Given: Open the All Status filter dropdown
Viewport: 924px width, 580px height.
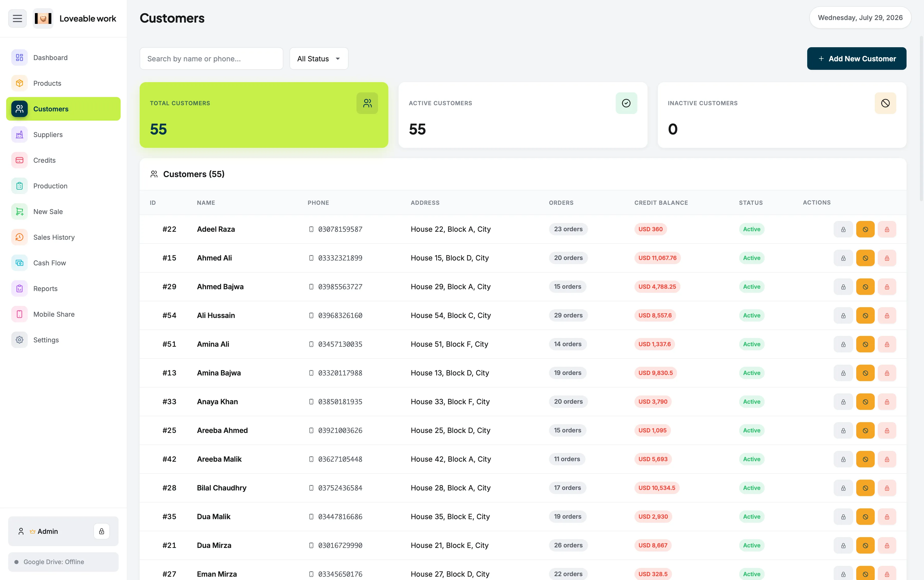Looking at the screenshot, I should [319, 59].
